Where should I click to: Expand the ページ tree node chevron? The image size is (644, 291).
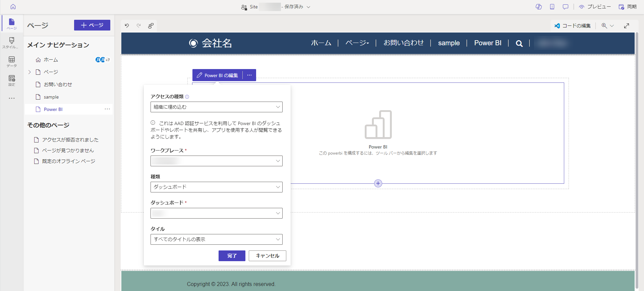[x=30, y=72]
